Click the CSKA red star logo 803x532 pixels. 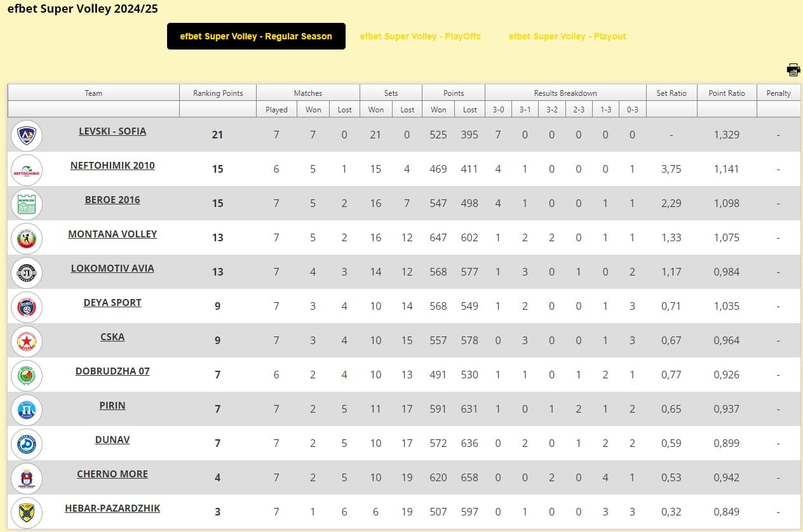(x=27, y=341)
